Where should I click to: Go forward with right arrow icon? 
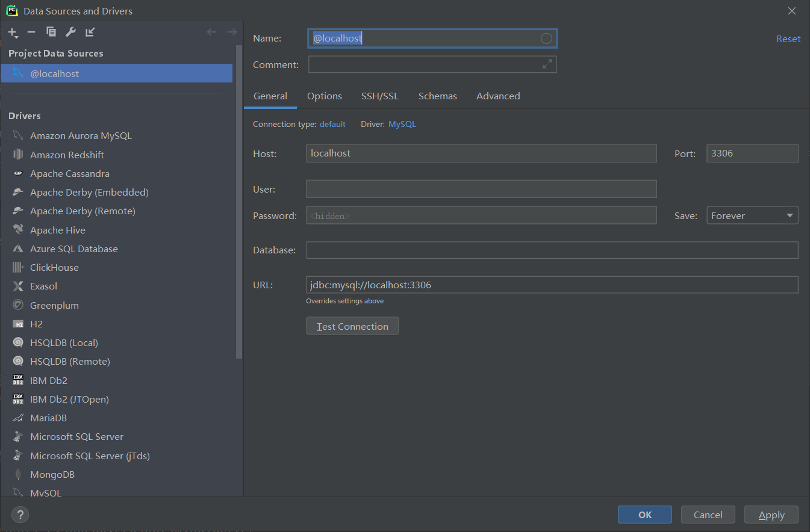tap(231, 32)
